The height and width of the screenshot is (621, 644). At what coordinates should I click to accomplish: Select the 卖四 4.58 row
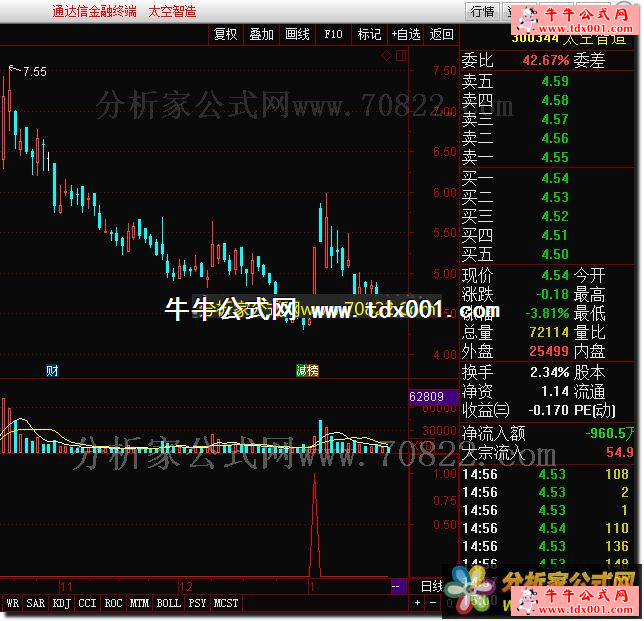547,100
